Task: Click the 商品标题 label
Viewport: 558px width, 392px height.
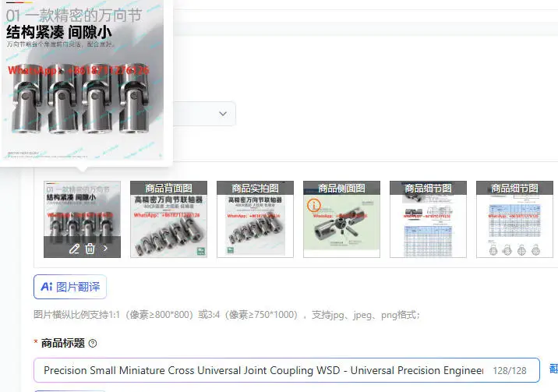Action: tap(63, 343)
